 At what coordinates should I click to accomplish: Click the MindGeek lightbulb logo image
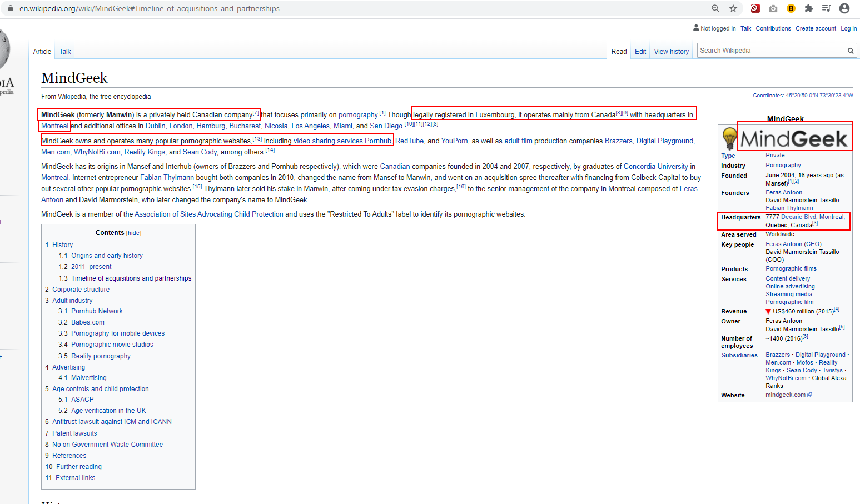[x=729, y=138]
